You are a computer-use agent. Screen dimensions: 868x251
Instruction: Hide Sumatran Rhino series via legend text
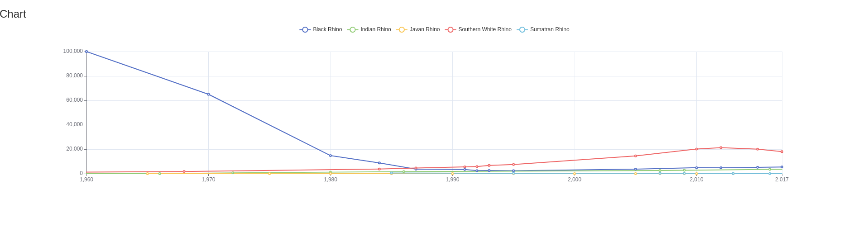(x=549, y=30)
